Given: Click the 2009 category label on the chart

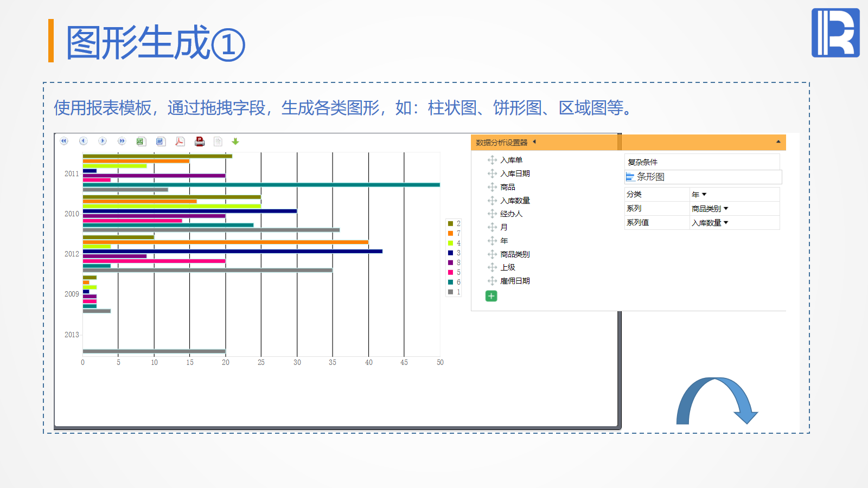Looking at the screenshot, I should coord(72,294).
